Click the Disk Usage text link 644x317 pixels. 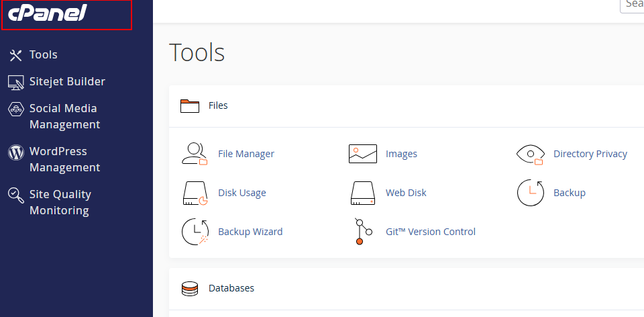(x=241, y=193)
